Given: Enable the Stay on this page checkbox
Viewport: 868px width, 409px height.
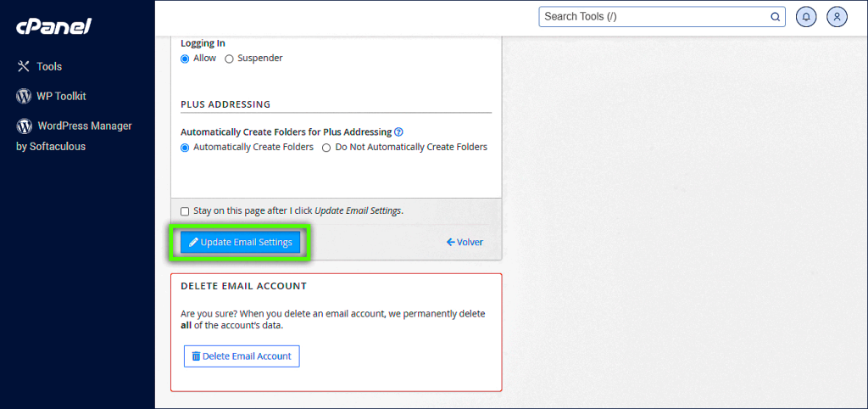Looking at the screenshot, I should pyautogui.click(x=185, y=211).
